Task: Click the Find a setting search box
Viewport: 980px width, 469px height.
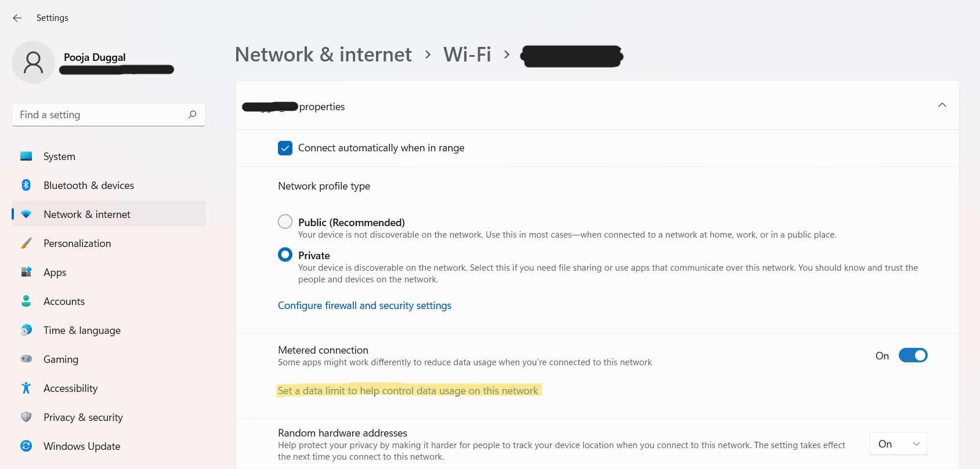Action: [x=99, y=115]
